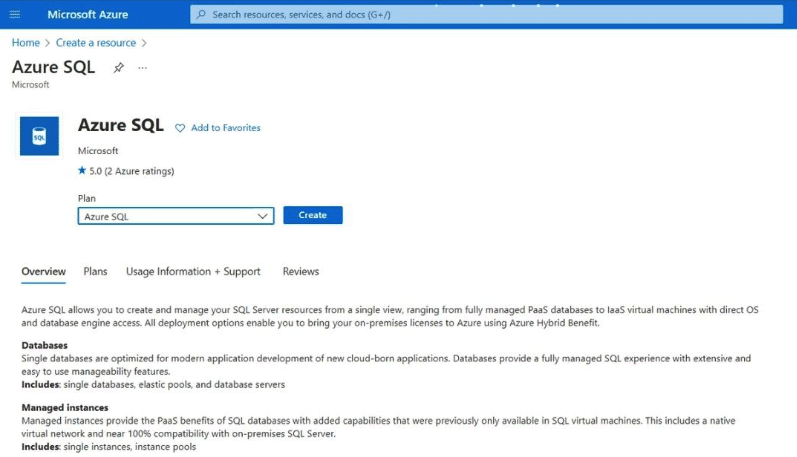Click the Azure SQL product logo
Image resolution: width=797 pixels, height=457 pixels.
pos(39,136)
